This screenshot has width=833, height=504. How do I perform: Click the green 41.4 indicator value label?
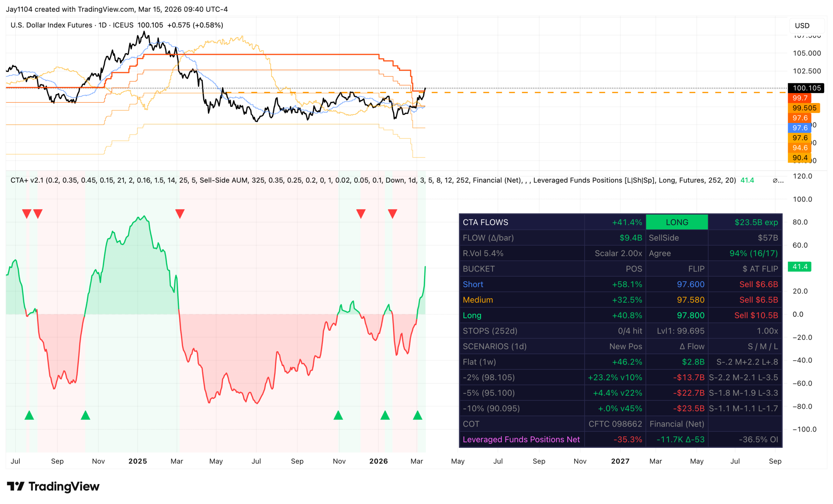(x=799, y=267)
